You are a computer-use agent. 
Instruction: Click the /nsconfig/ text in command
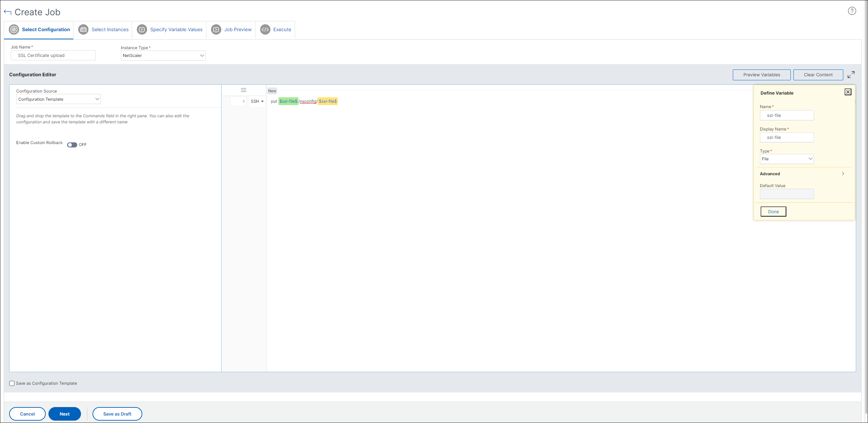point(308,101)
